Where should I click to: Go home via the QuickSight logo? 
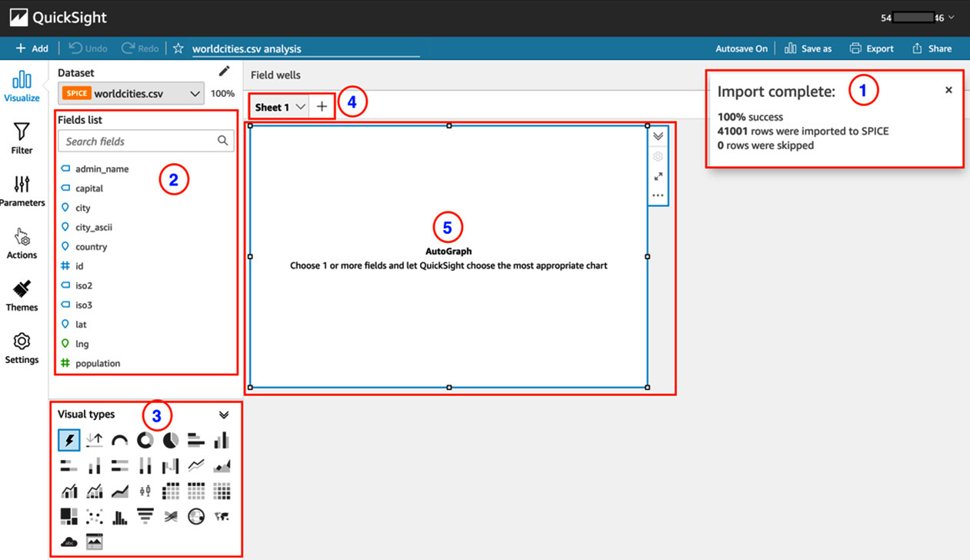click(x=58, y=18)
